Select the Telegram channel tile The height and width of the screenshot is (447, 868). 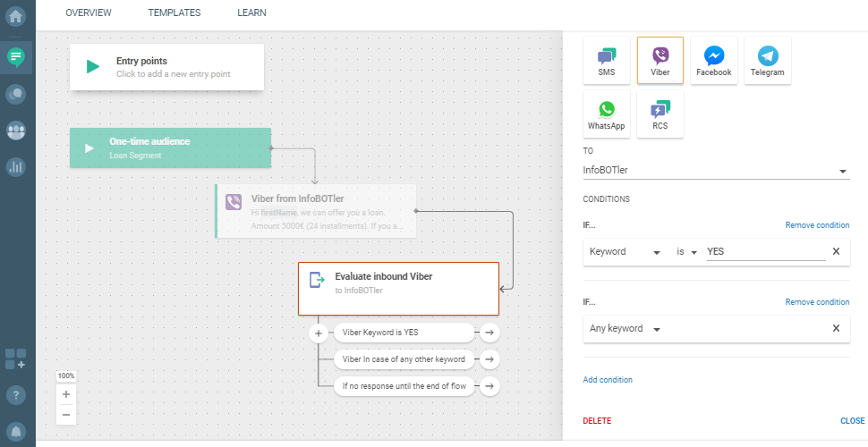pos(767,60)
